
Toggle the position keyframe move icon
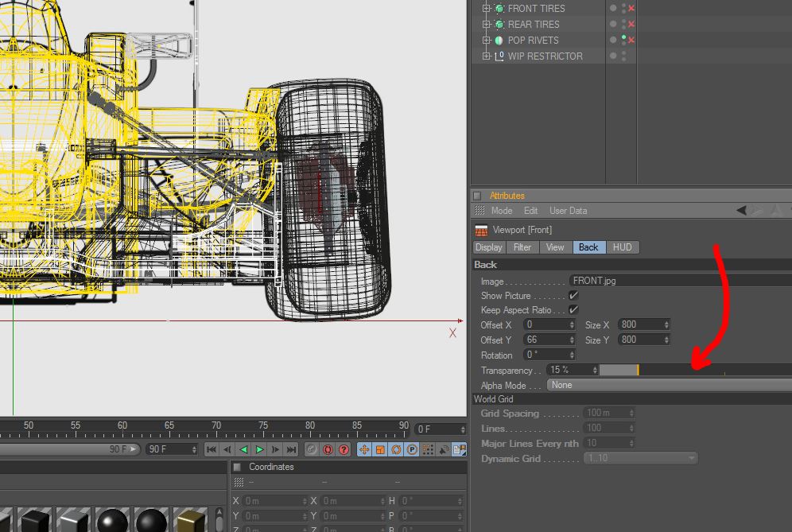pos(364,449)
